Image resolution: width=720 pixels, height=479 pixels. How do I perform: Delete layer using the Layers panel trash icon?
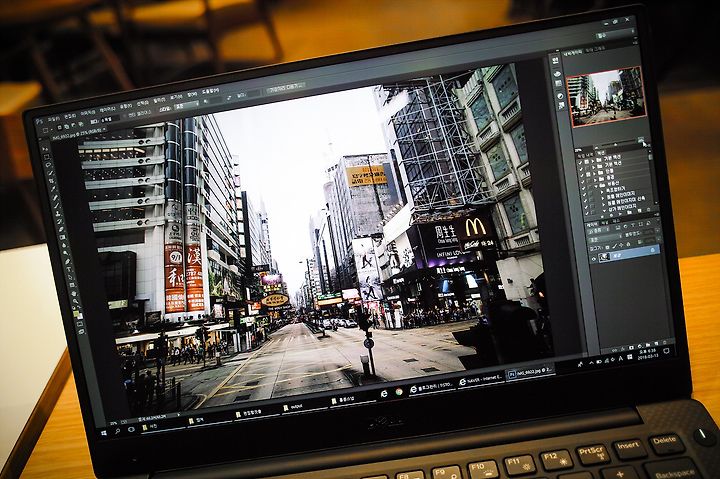[x=664, y=342]
